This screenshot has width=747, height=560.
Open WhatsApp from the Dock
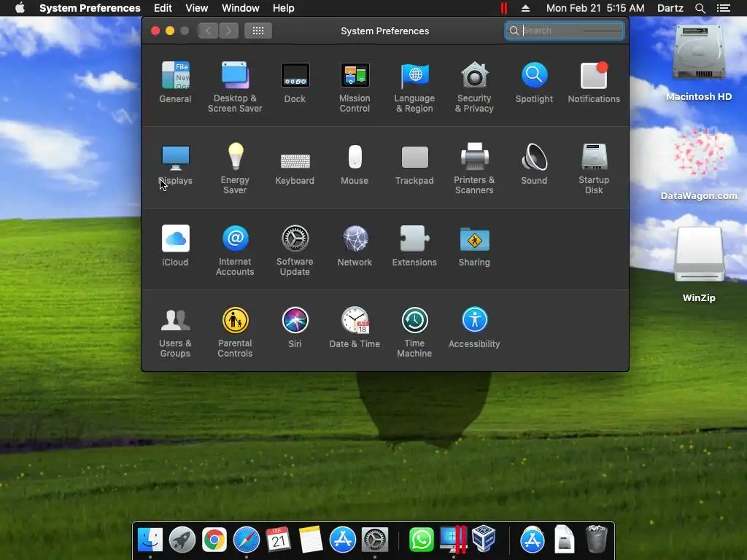pos(421,540)
